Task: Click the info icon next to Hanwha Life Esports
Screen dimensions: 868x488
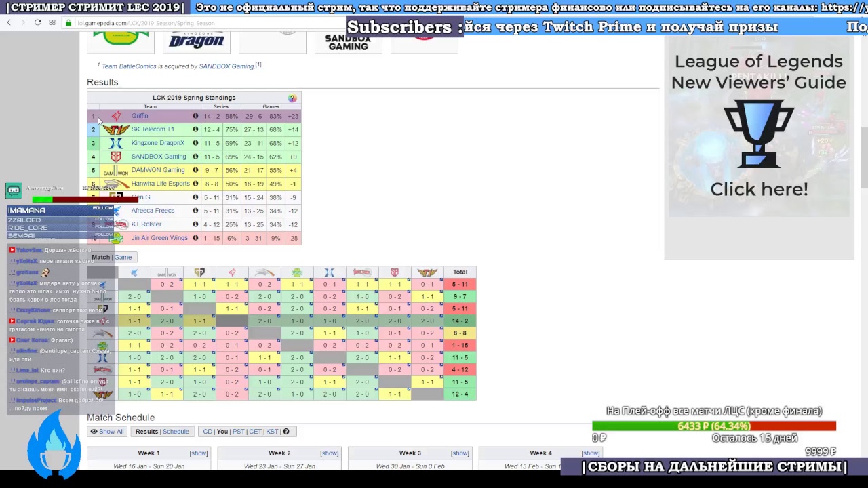Action: 195,184
